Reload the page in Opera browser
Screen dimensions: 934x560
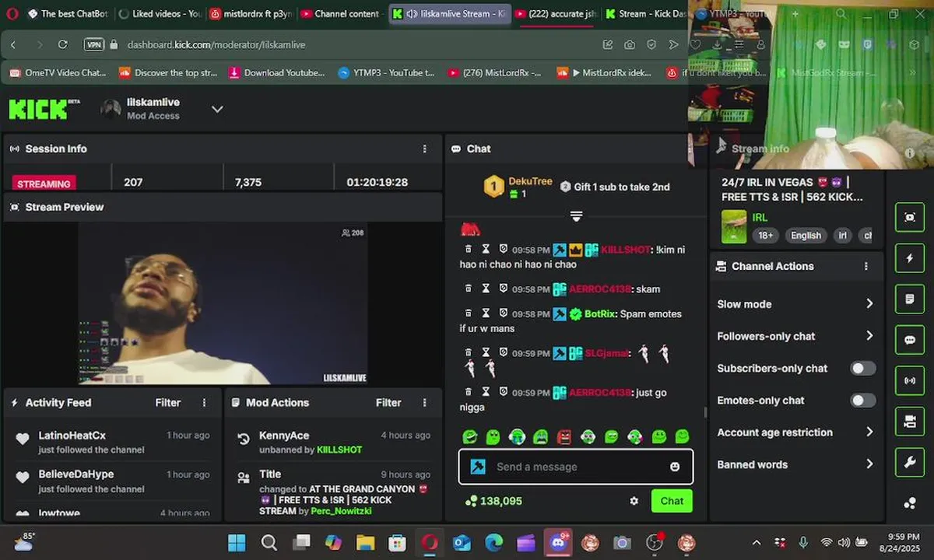pyautogui.click(x=63, y=45)
